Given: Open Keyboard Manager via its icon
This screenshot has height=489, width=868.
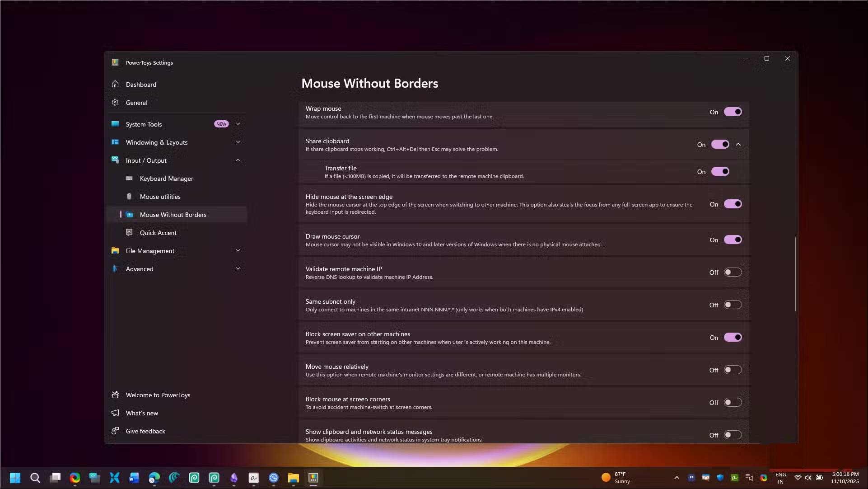Looking at the screenshot, I should tap(129, 179).
